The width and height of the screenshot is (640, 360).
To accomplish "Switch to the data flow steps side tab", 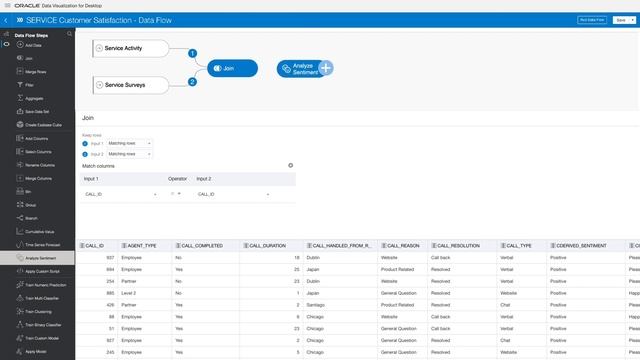I will (6, 44).
